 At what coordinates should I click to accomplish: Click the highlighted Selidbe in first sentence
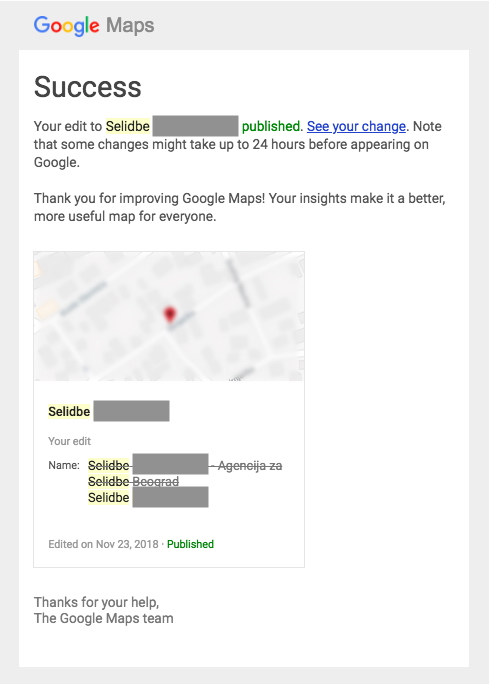[128, 126]
